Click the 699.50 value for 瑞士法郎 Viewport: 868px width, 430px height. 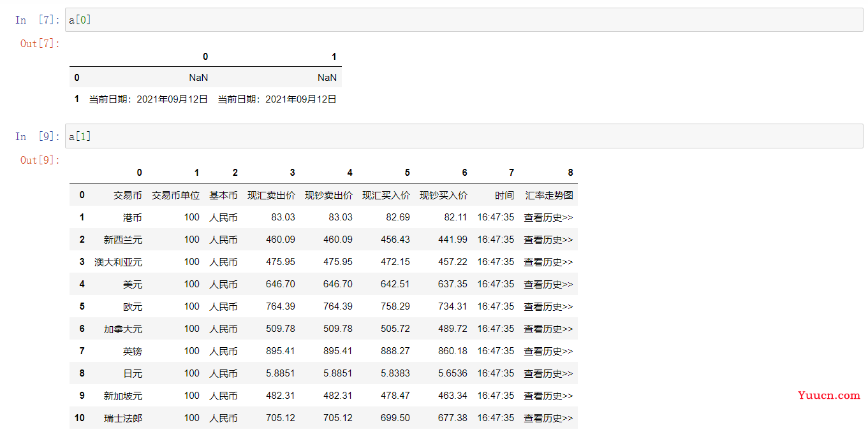click(x=395, y=418)
